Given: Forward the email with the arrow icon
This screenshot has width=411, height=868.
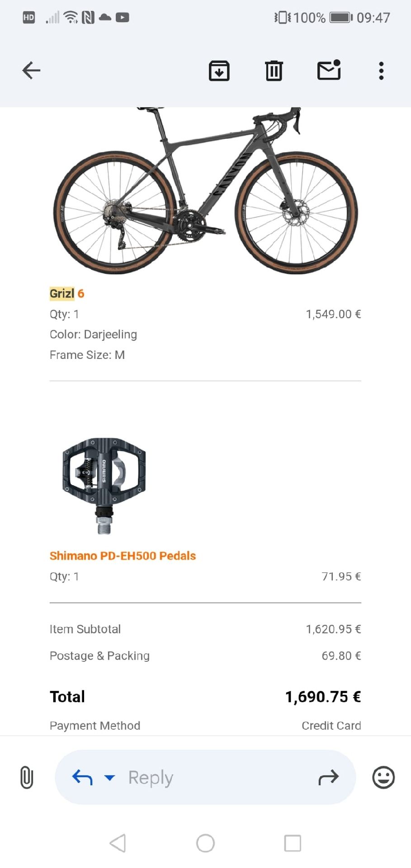Looking at the screenshot, I should coord(328,778).
